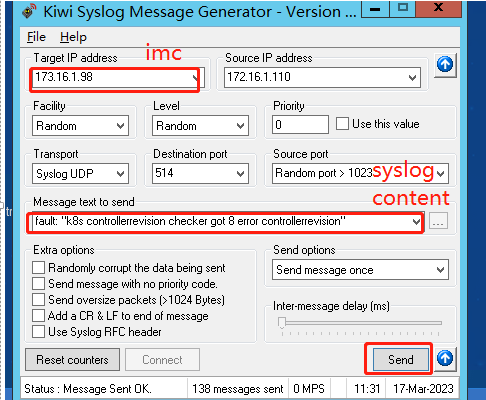The image size is (486, 400).
Task: Enable the Use this value checkbox
Action: pos(342,124)
